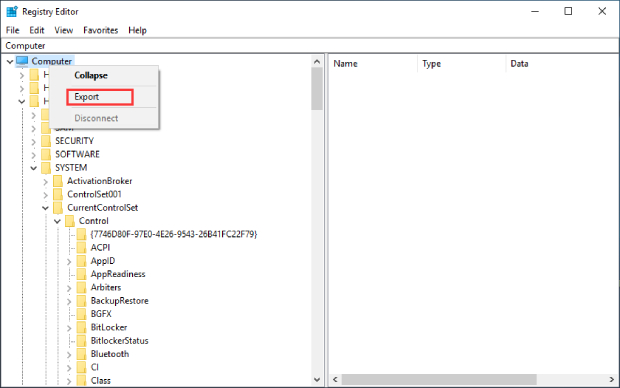Collapse the SYSTEM key arrow
The height and width of the screenshot is (388, 620).
(34, 168)
